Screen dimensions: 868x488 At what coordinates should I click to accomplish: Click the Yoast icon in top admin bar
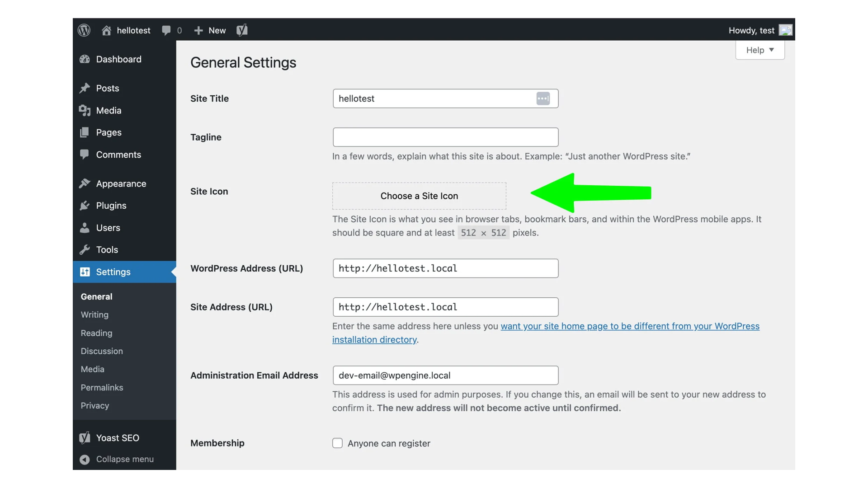coord(242,30)
